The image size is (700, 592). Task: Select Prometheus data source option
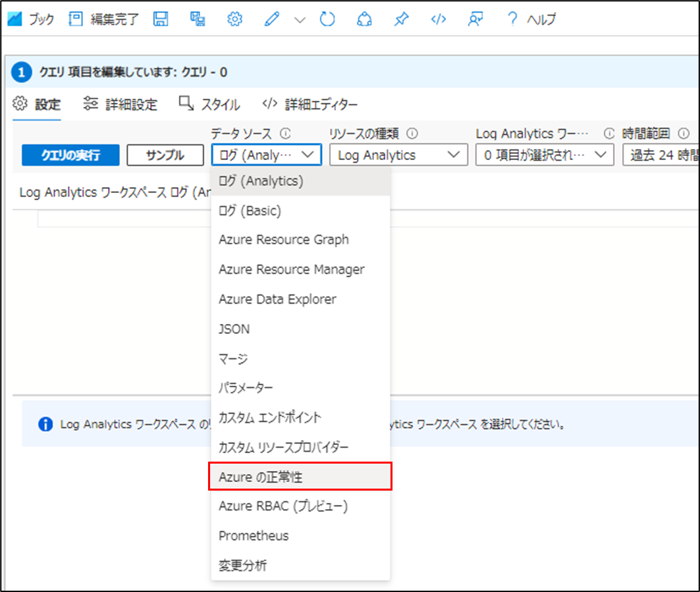point(300,536)
